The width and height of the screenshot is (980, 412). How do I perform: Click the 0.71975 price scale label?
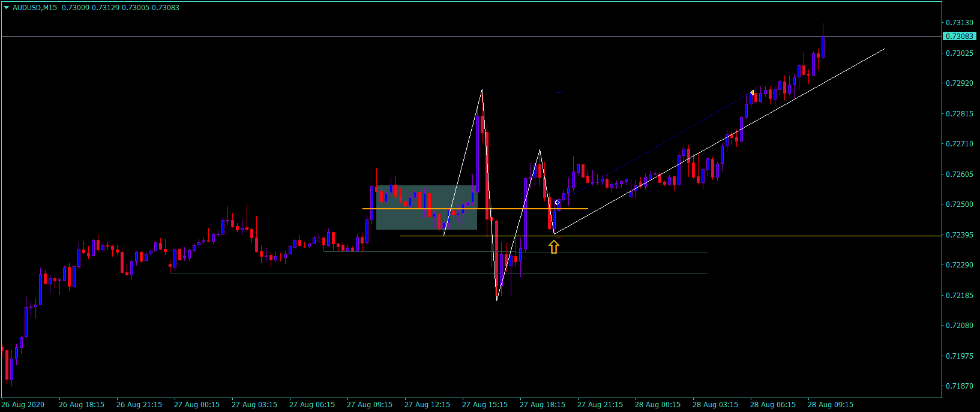pyautogui.click(x=959, y=356)
